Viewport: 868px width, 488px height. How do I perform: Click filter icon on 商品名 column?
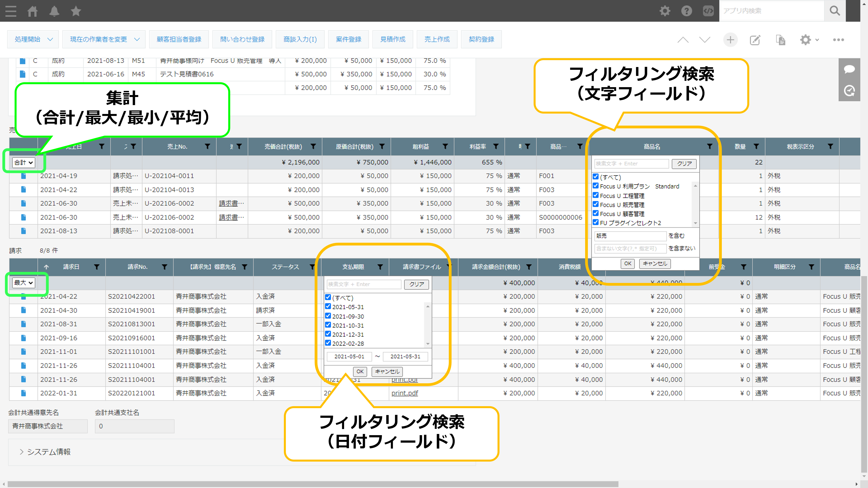(x=710, y=146)
